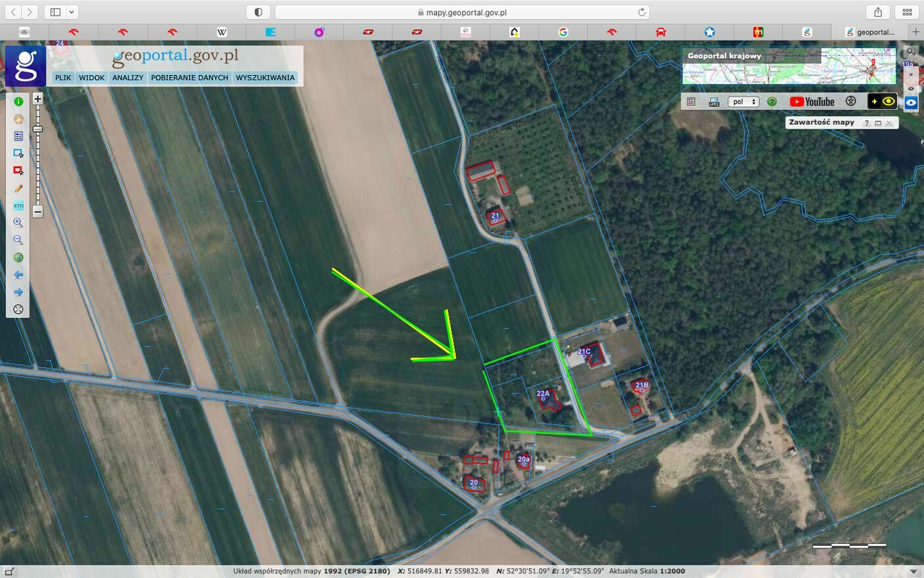Open the ANALIZY menu
Viewport: 924px width, 578px height.
click(127, 78)
